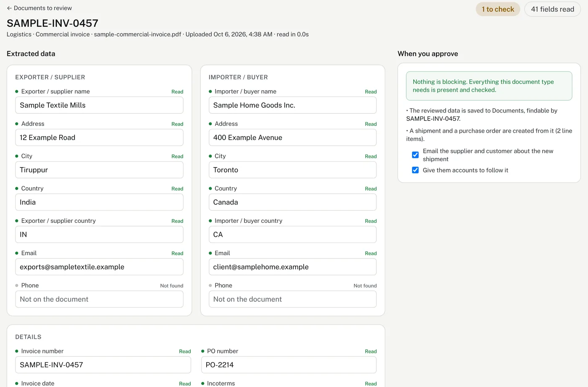
Task: Edit importer Country field 'Canada'
Action: [x=292, y=202]
